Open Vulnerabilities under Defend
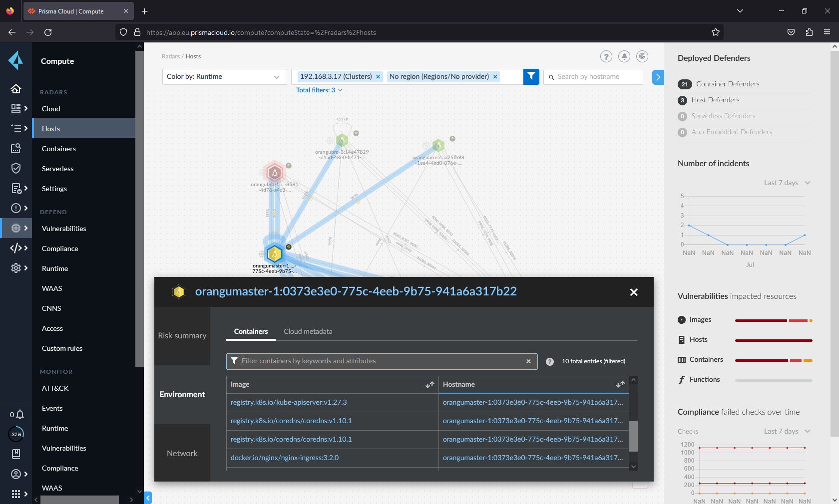The image size is (839, 504). (64, 229)
